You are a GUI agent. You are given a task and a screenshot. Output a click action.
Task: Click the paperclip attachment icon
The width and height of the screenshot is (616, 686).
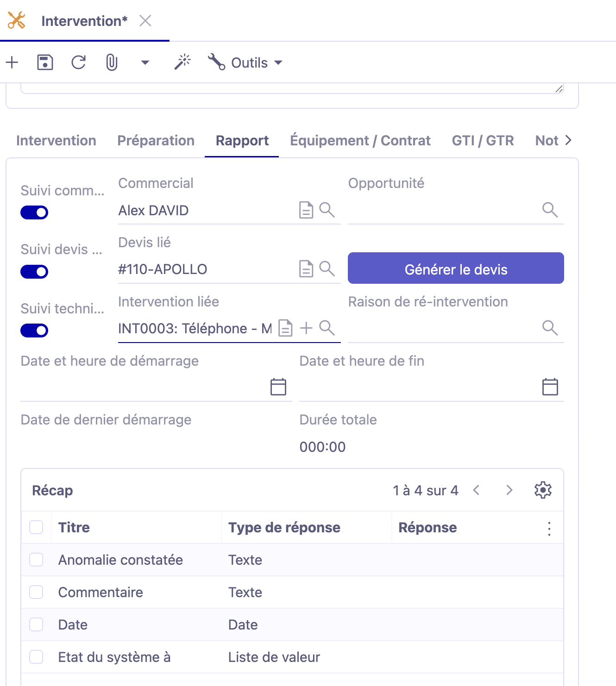point(112,62)
